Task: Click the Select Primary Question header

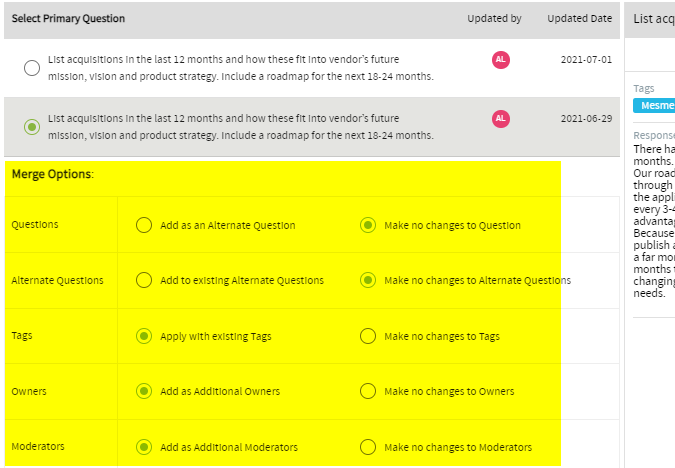Action: [68, 19]
